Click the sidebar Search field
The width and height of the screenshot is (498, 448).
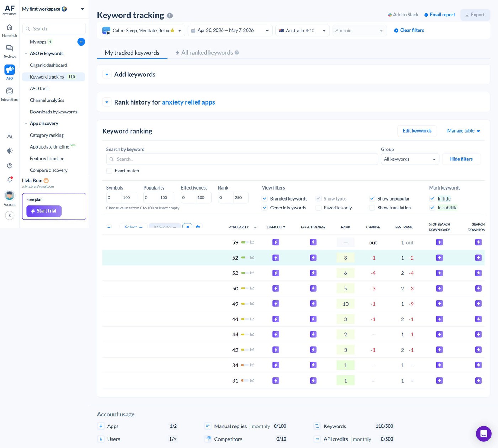(54, 29)
